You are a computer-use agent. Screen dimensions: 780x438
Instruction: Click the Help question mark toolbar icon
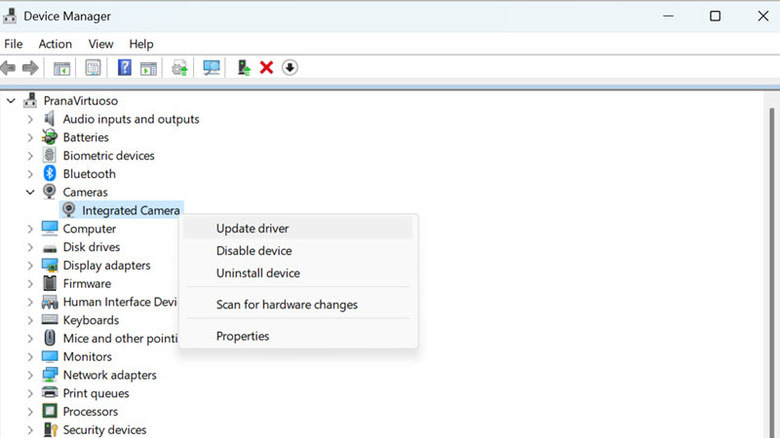tap(125, 68)
